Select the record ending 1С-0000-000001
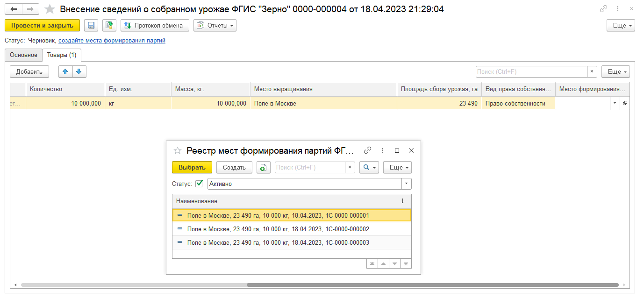Screen dimensions: 644x298 click(292, 215)
